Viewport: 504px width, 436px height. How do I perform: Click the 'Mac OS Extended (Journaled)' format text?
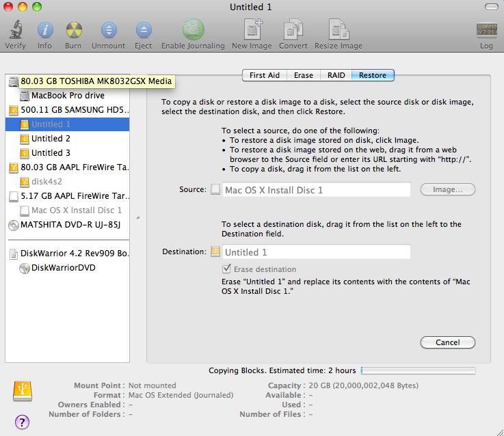(x=181, y=395)
